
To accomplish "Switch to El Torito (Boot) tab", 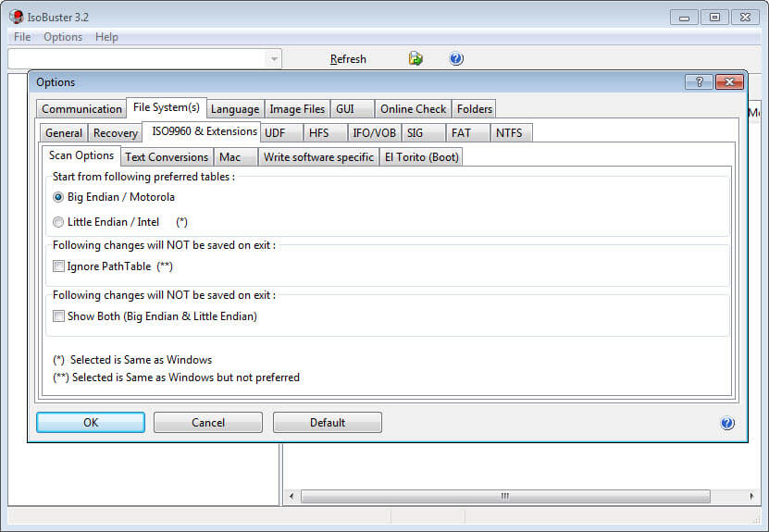I will click(421, 157).
